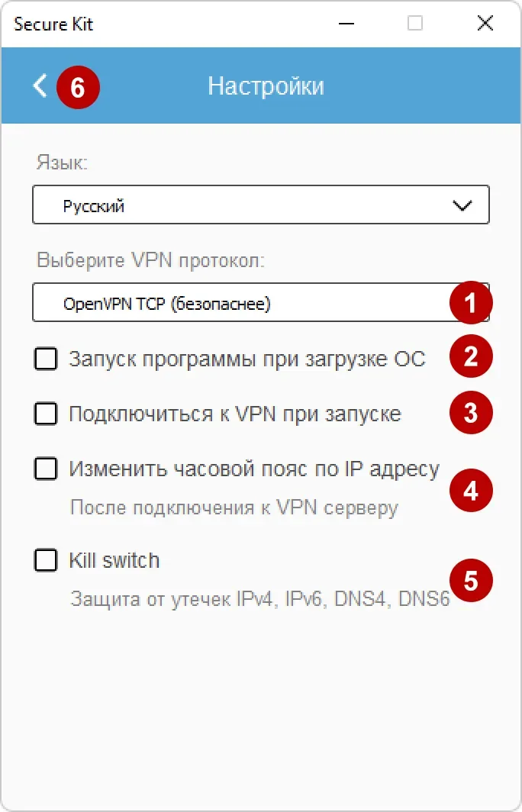Click the Kill switch description text
This screenshot has height=812, width=522.
point(259,601)
